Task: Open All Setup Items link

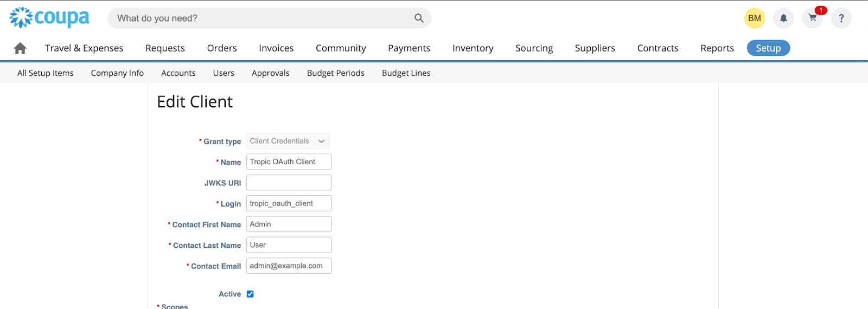Action: tap(46, 73)
